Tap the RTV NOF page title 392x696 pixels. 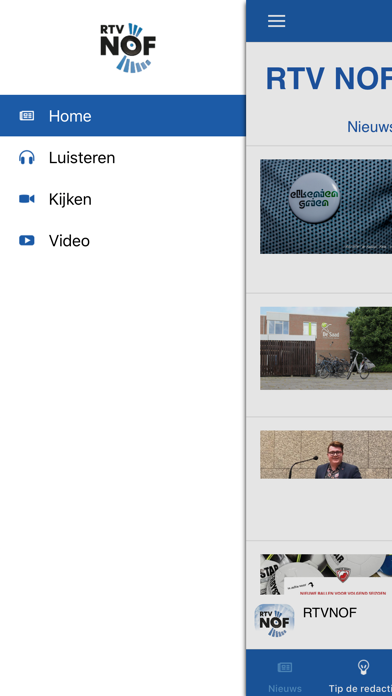(x=329, y=79)
